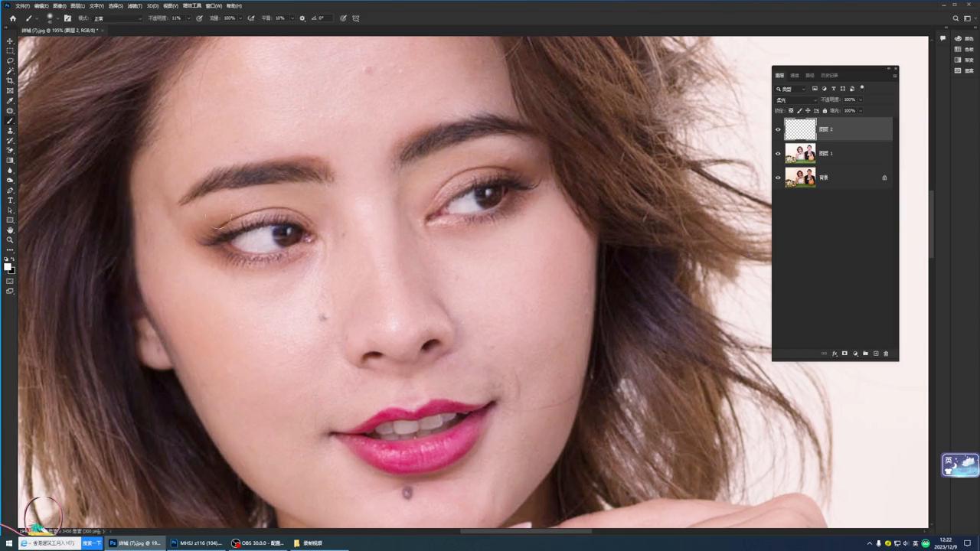Select the Clone Stamp tool
This screenshot has height=551, width=980.
click(10, 131)
